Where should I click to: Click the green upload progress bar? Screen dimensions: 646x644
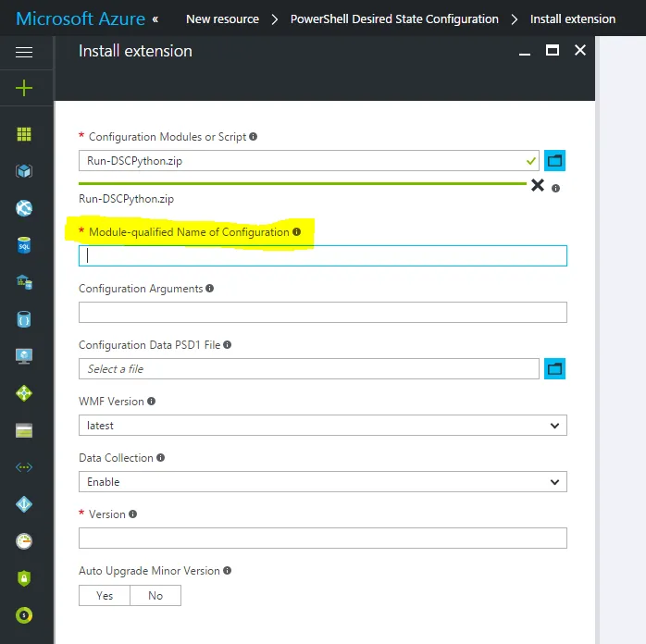(303, 183)
